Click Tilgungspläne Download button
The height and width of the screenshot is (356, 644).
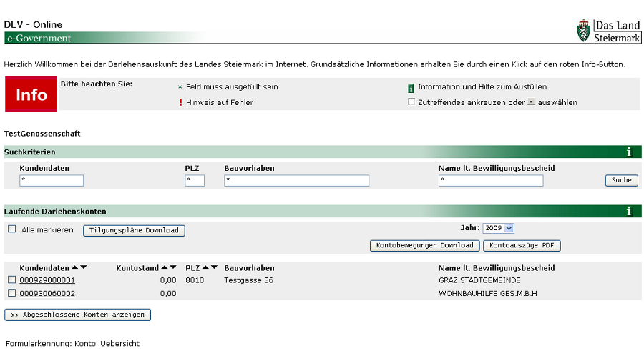(134, 230)
